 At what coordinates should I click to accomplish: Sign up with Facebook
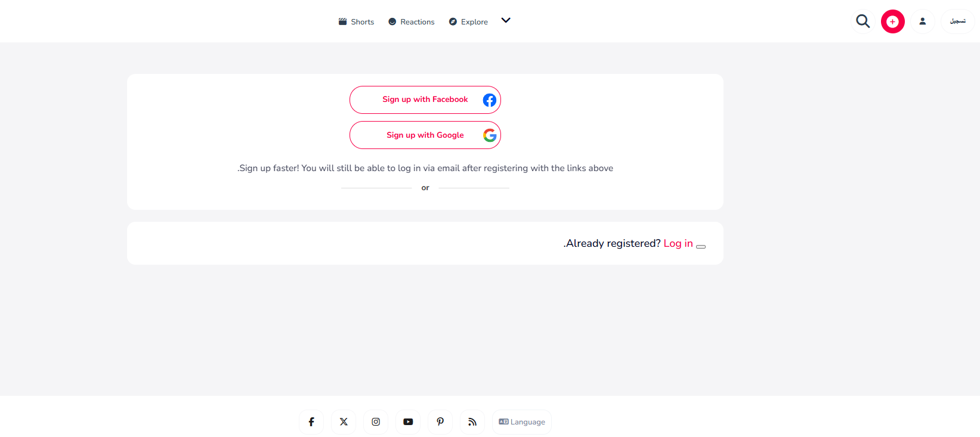[x=425, y=100]
